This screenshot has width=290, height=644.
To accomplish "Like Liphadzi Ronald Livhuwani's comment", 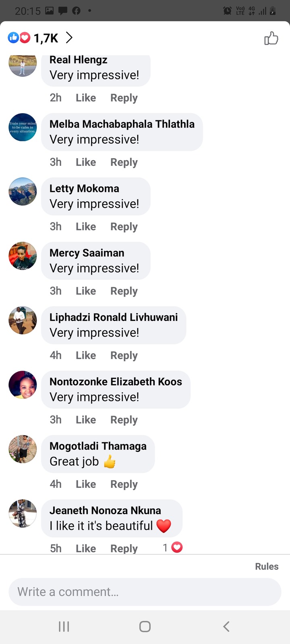I will 86,355.
